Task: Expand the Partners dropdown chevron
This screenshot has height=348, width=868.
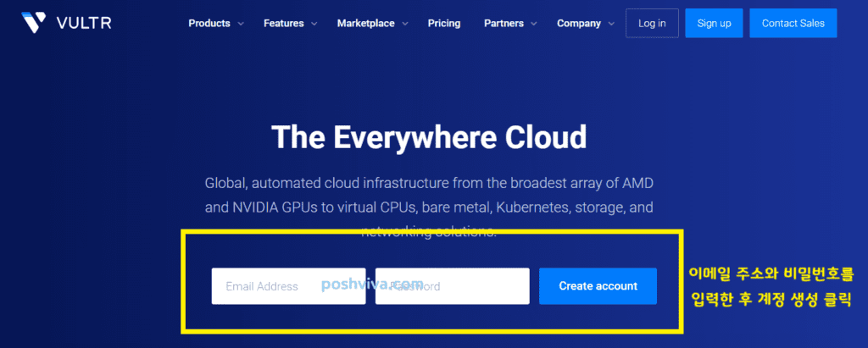Action: tap(534, 24)
